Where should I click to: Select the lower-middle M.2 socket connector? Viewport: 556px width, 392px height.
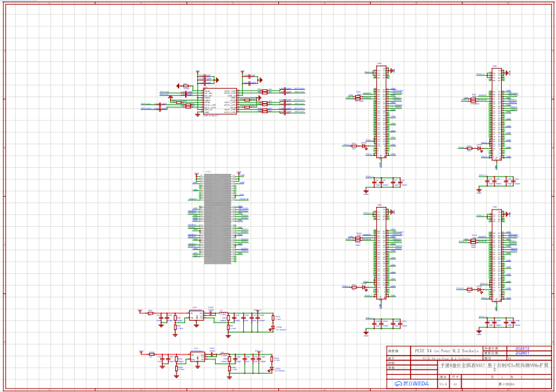381,253
